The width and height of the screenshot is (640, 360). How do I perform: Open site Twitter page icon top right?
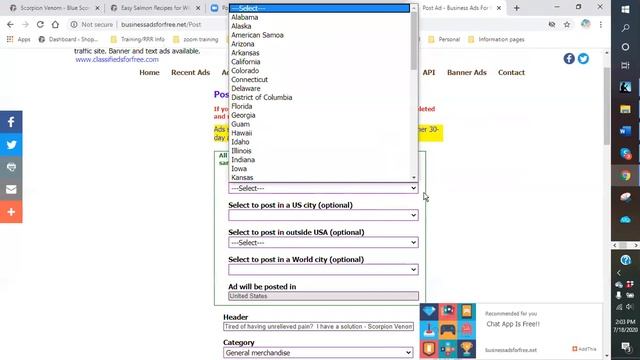click(x=583, y=59)
